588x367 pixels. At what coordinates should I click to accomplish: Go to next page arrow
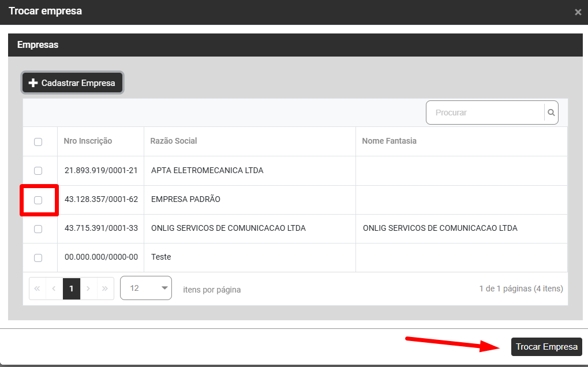88,289
